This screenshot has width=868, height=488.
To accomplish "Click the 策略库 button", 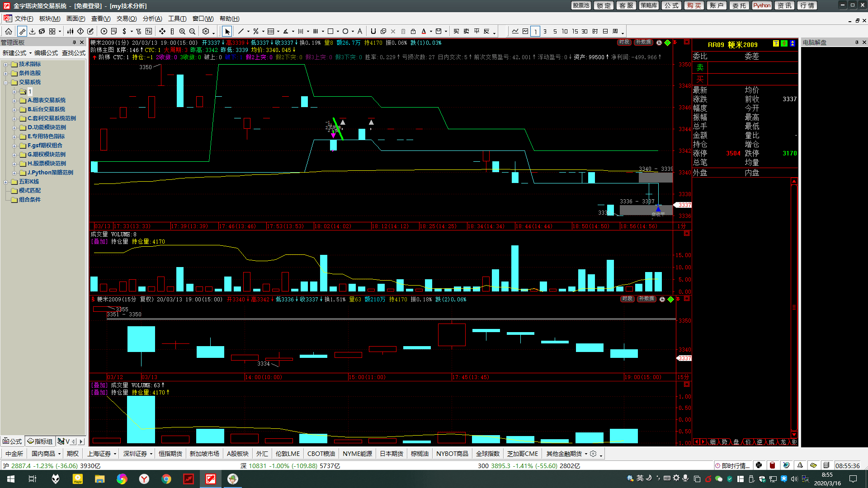I will coord(649,5).
